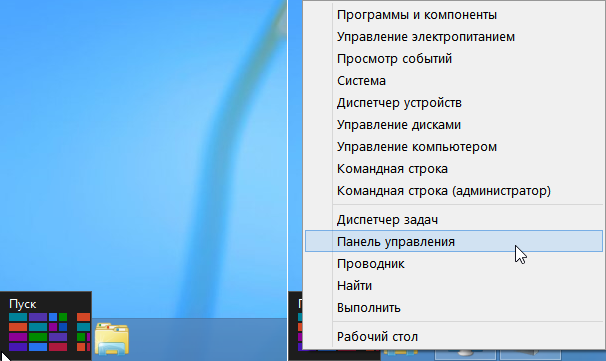
Task: Choose 'Найти' menu entry
Action: pos(454,286)
